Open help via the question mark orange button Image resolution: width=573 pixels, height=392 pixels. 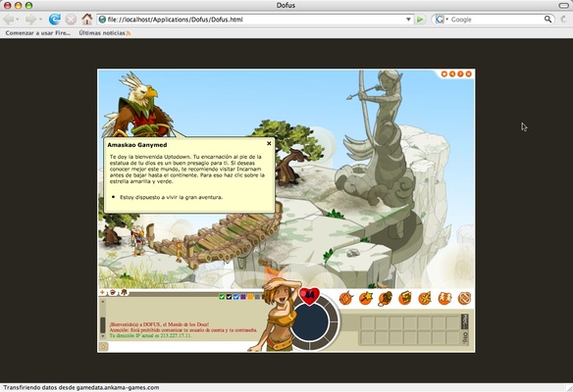pyautogui.click(x=460, y=74)
